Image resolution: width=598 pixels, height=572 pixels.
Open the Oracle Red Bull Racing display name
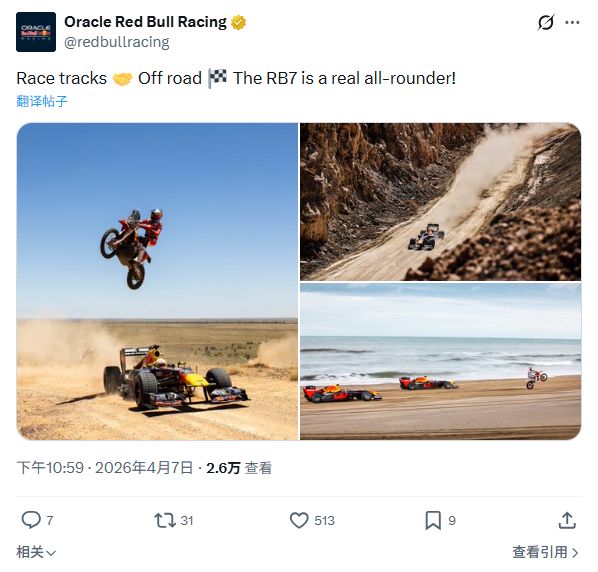coord(145,22)
